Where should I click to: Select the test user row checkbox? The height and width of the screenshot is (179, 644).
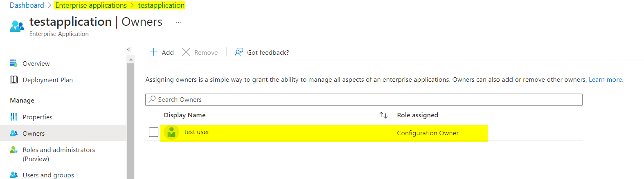(153, 132)
